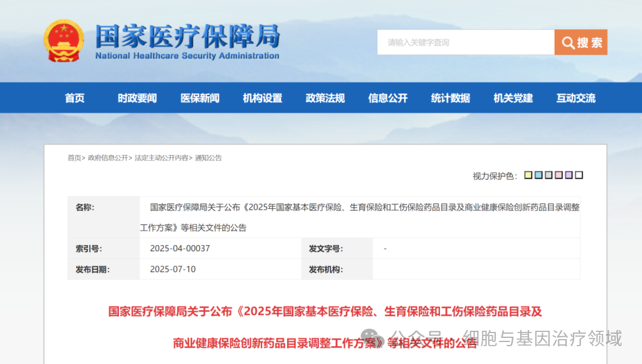The width and height of the screenshot is (642, 364).
Task: Open the 信息公开 navigation item
Action: (x=388, y=98)
